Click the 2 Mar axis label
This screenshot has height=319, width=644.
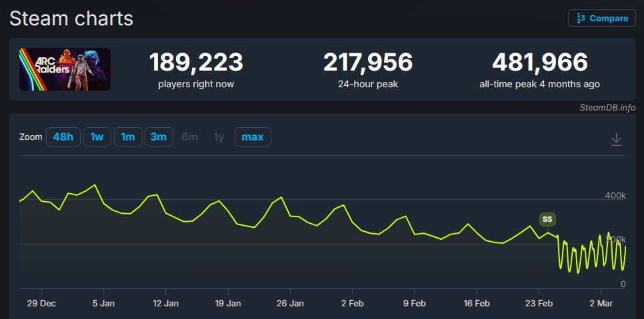(601, 304)
